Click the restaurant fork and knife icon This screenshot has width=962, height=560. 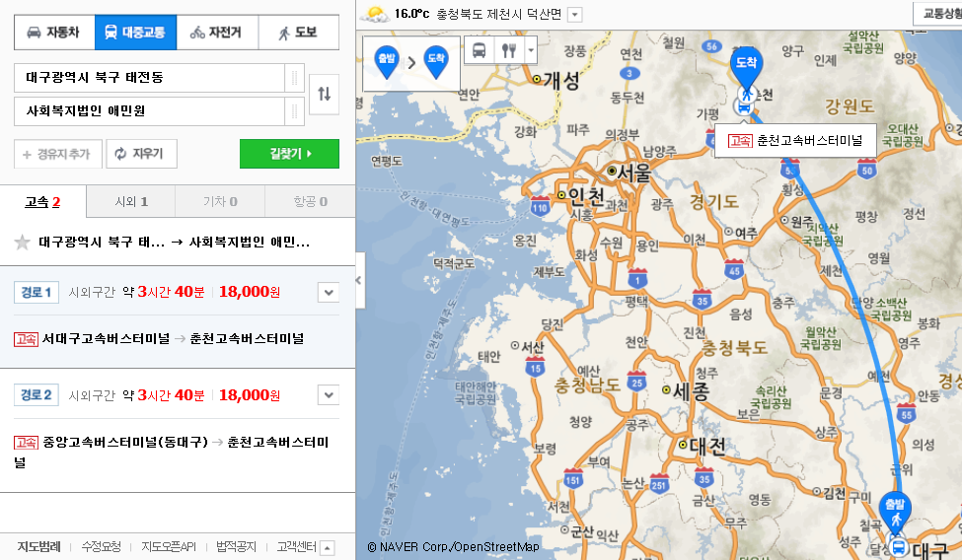[508, 50]
